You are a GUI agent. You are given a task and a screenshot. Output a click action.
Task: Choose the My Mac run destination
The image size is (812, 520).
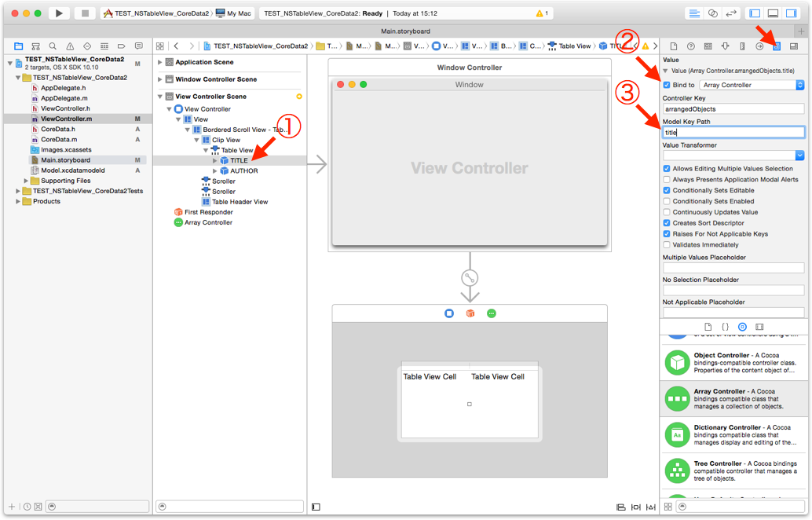point(233,13)
